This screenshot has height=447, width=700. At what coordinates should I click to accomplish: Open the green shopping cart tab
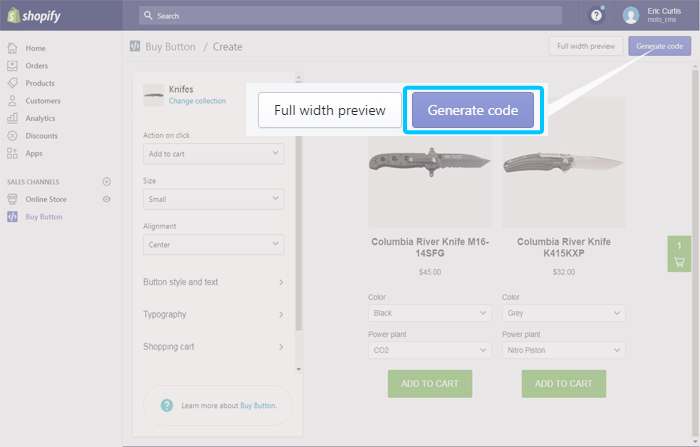(679, 254)
